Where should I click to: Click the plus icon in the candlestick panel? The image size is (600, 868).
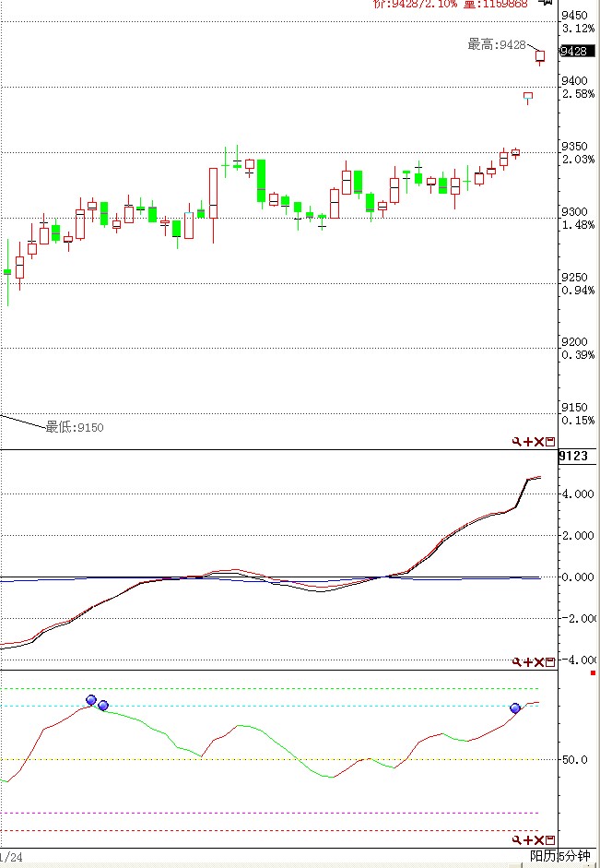[x=528, y=442]
